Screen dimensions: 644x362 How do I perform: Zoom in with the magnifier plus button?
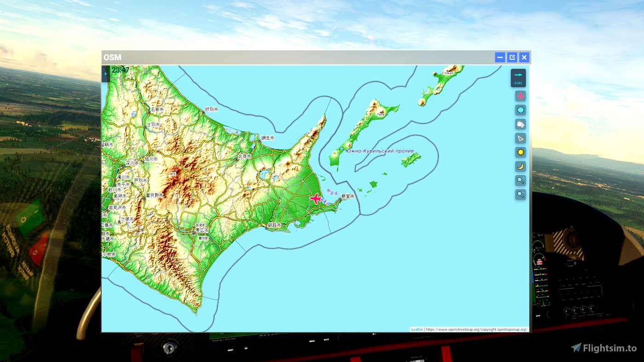(520, 180)
